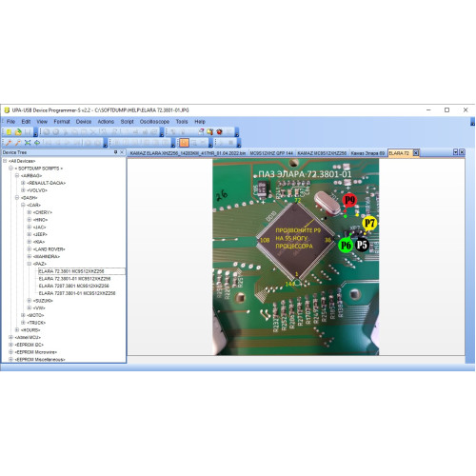Click the Fit to window icon
Viewport: 476px width, 476px height.
tap(28, 143)
